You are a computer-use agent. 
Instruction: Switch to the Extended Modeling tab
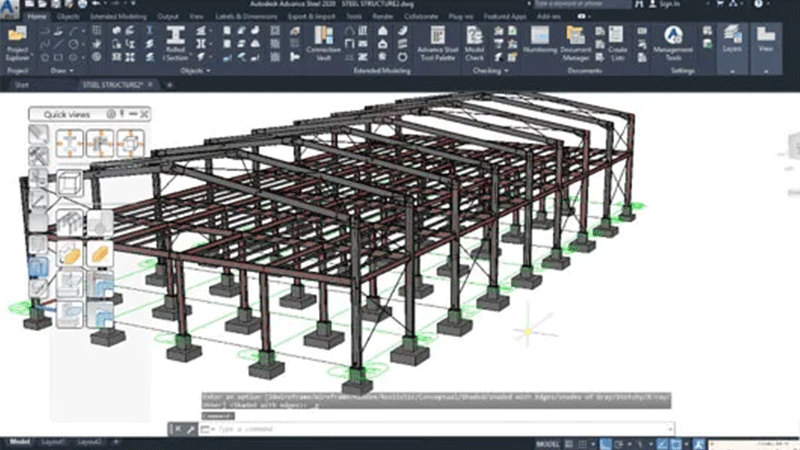pos(117,17)
